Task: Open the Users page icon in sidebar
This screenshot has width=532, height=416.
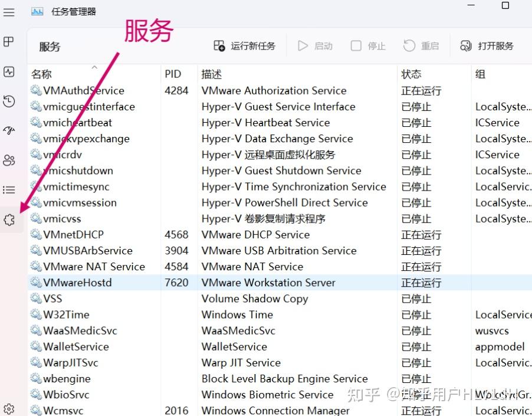Action: tap(9, 160)
